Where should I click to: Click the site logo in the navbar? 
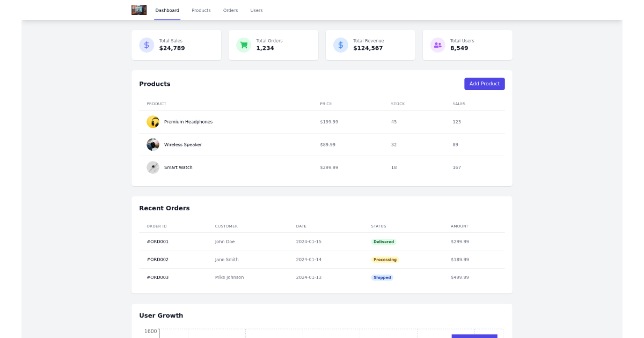tap(139, 10)
